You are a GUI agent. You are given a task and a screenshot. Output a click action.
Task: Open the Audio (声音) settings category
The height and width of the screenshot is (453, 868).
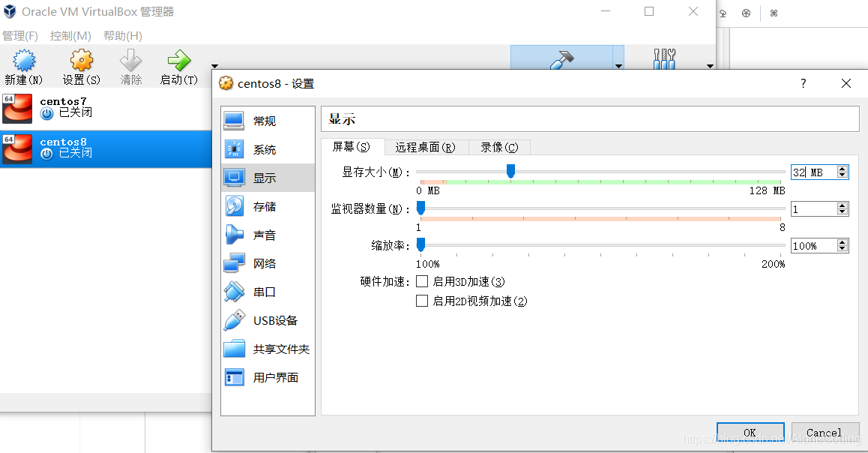(268, 235)
